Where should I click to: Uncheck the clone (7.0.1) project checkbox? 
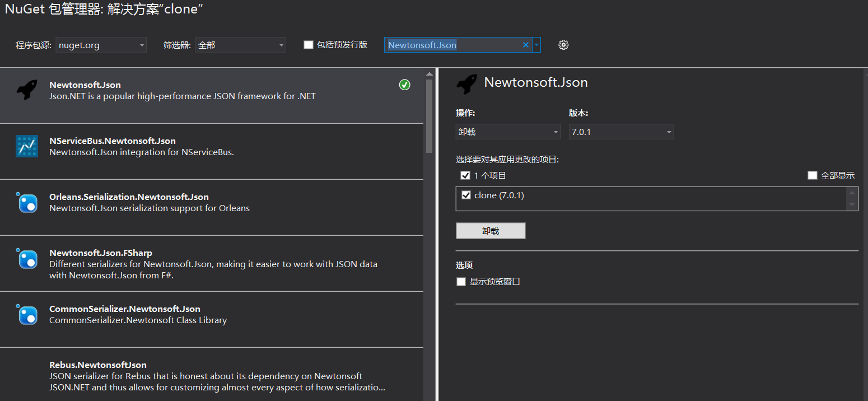[x=466, y=195]
